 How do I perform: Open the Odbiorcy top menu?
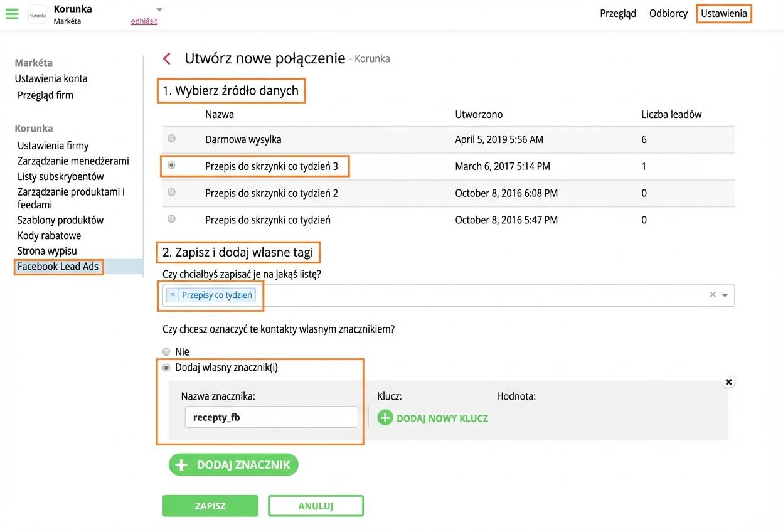coord(668,13)
